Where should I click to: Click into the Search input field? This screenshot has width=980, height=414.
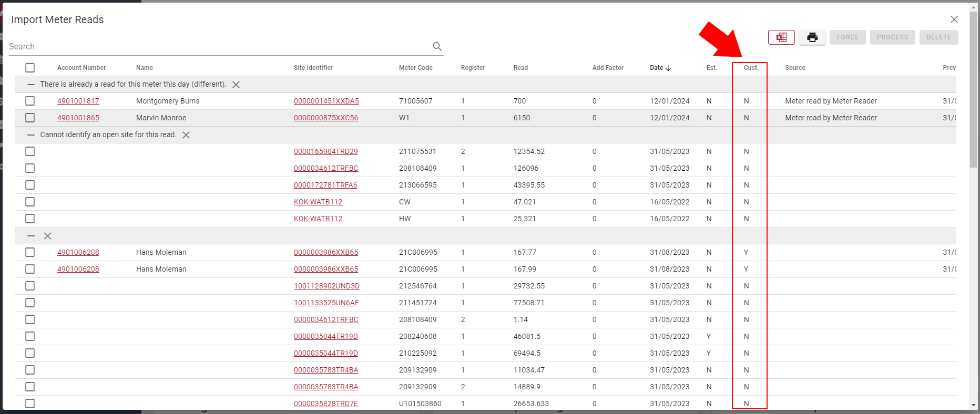coord(218,46)
